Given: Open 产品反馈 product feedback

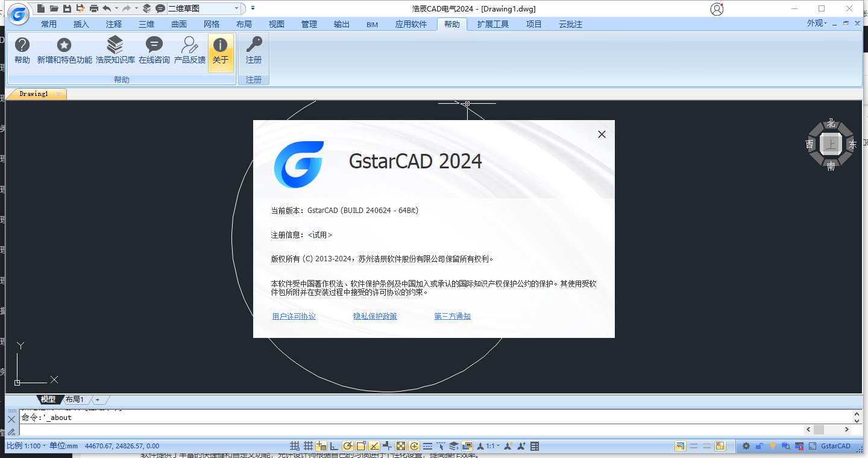Looking at the screenshot, I should click(190, 51).
